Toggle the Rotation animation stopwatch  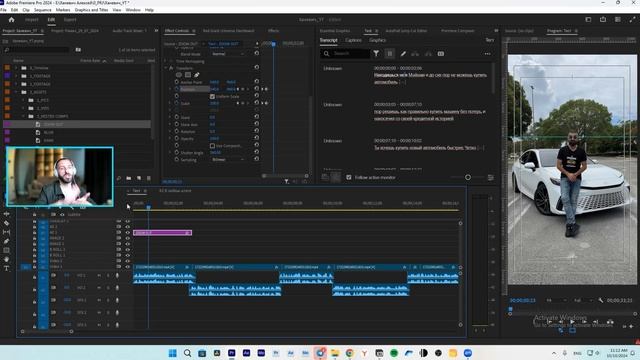177,131
